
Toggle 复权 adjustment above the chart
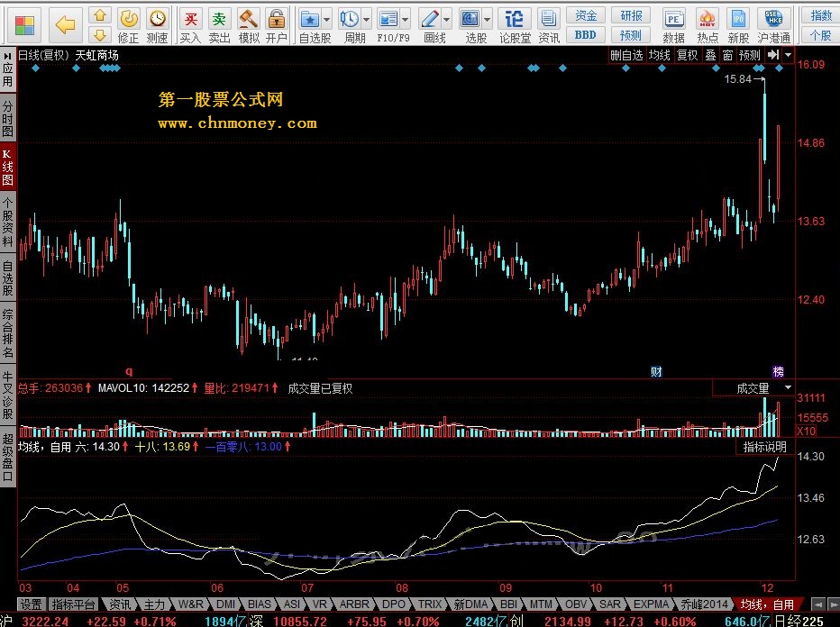click(x=688, y=55)
